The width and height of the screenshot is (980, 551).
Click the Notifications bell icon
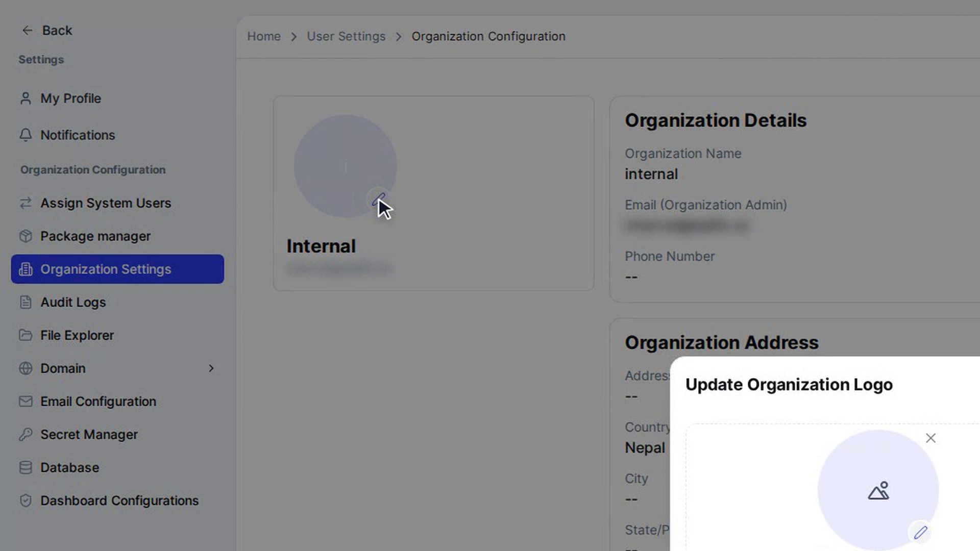coord(26,135)
